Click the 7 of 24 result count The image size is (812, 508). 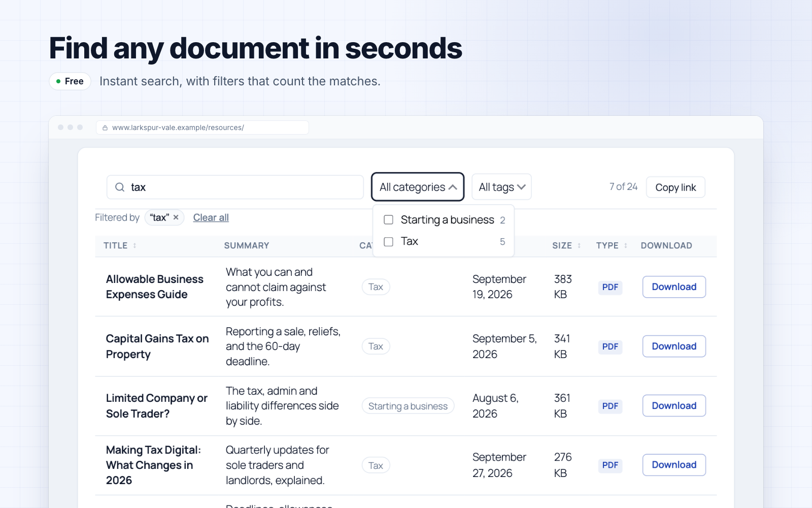(623, 187)
